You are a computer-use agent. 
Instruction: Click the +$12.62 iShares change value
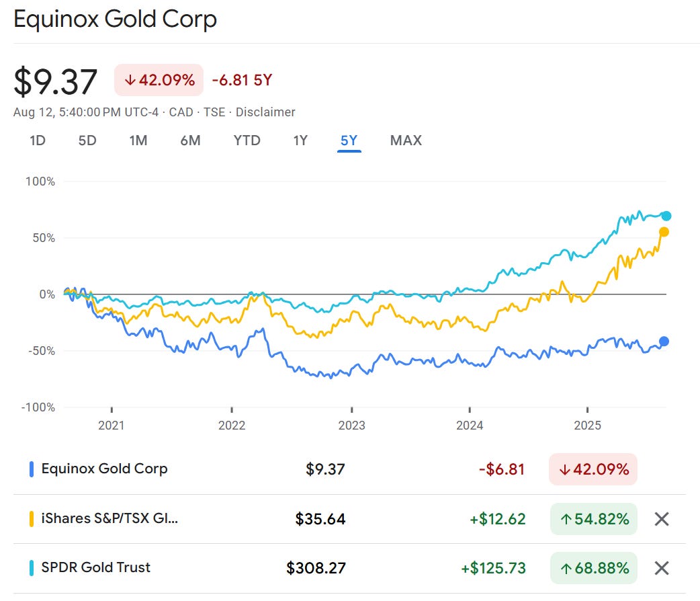[497, 519]
